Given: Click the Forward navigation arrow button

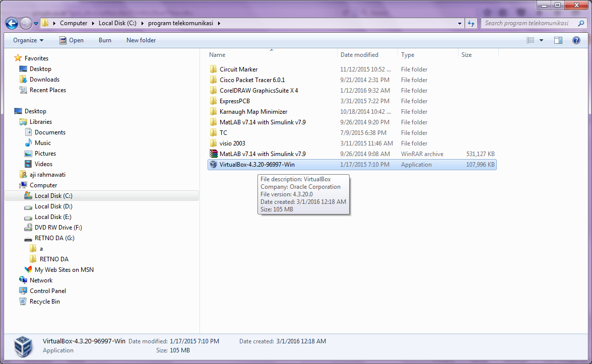Looking at the screenshot, I should click(26, 23).
